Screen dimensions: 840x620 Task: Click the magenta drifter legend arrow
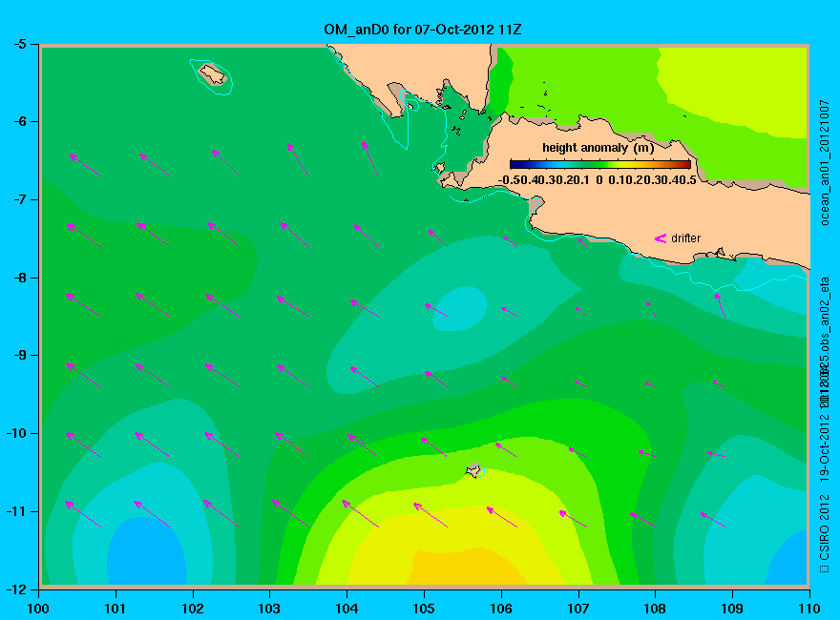click(661, 238)
